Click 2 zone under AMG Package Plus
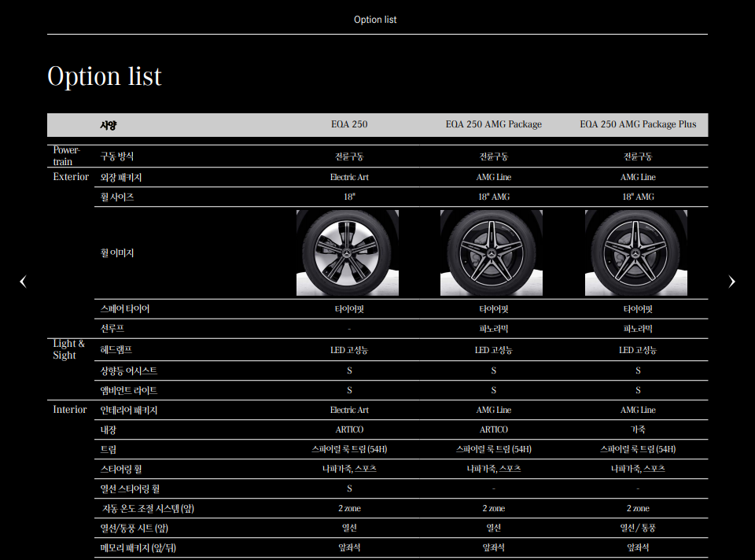The image size is (755, 560). (638, 508)
